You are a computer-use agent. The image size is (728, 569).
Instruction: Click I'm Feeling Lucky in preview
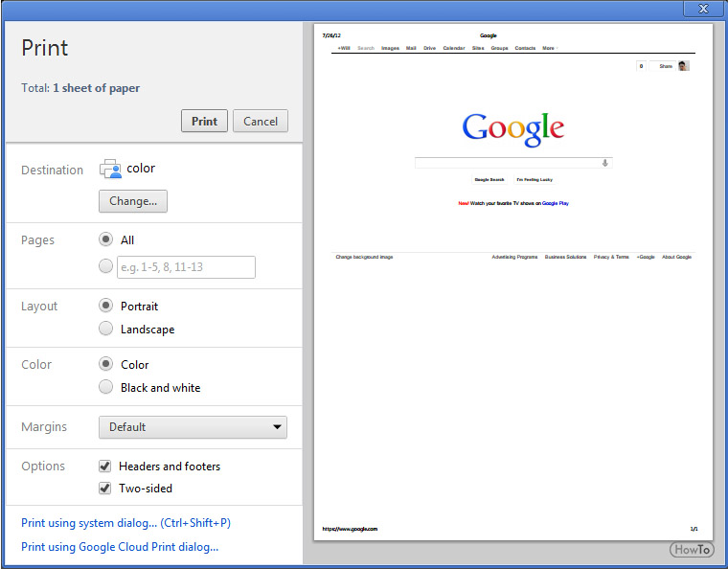click(535, 180)
